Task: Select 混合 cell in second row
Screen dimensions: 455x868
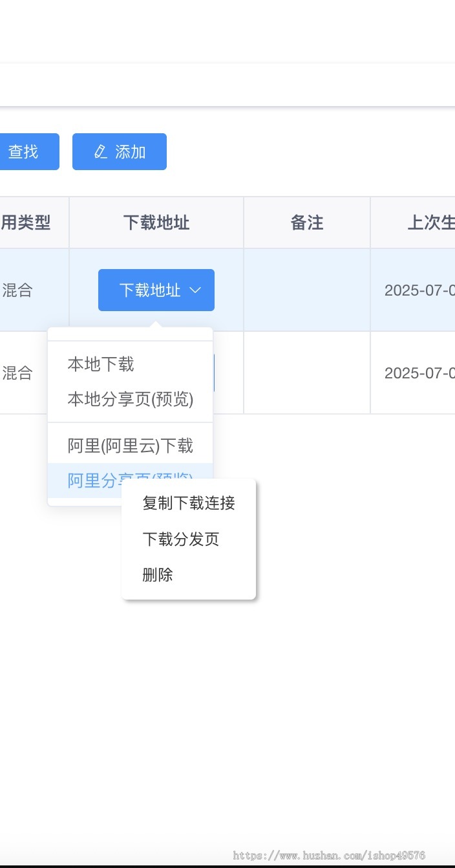Action: 17,373
